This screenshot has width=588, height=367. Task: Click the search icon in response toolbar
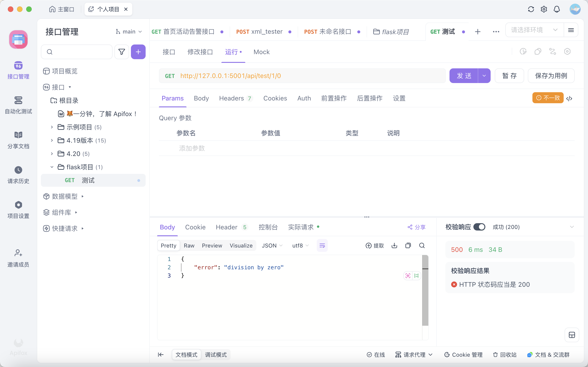click(422, 245)
